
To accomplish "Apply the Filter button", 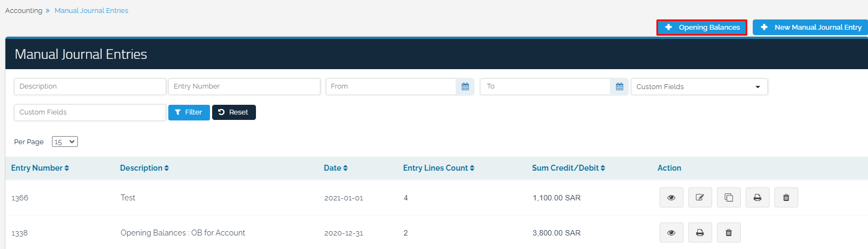I will [189, 112].
